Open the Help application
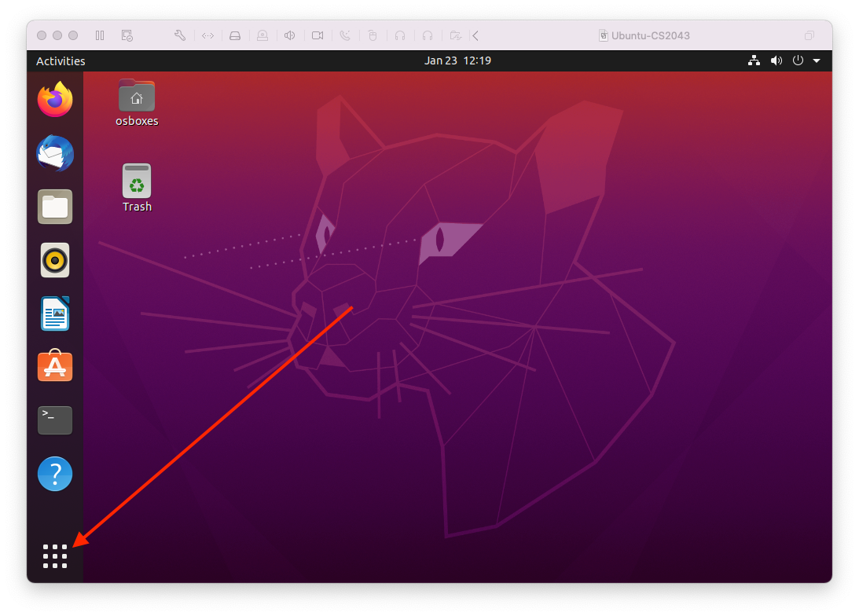This screenshot has height=616, width=859. tap(55, 474)
